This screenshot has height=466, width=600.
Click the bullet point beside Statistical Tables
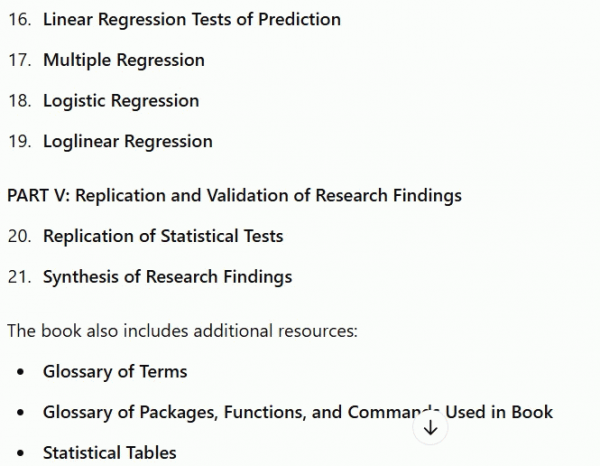[x=21, y=453]
